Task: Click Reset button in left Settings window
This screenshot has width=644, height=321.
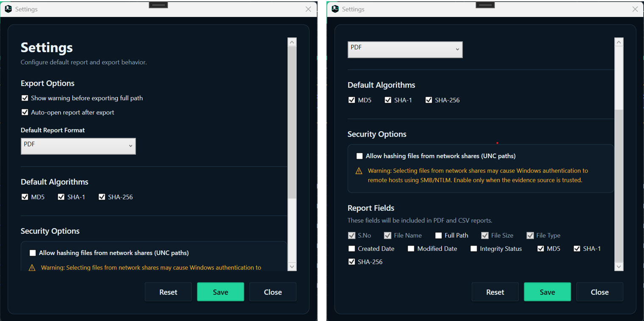Action: 168,292
